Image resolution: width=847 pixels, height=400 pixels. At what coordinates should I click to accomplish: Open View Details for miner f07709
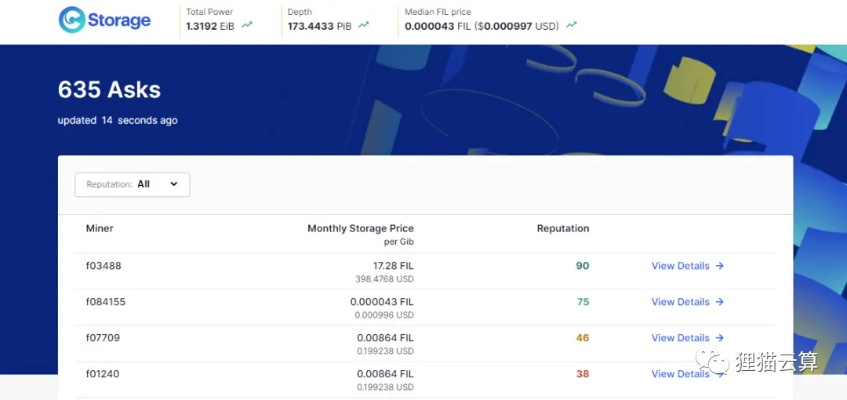(680, 338)
